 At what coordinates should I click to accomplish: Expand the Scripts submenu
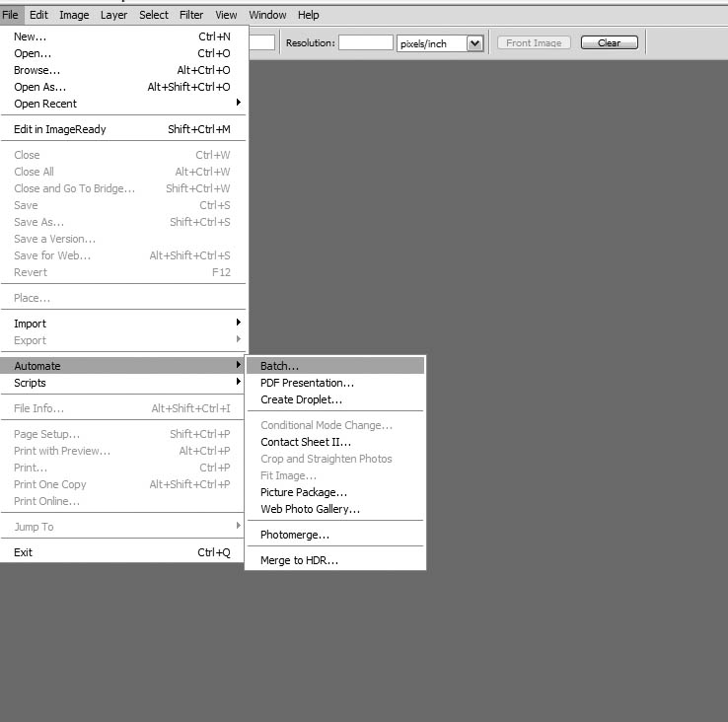coord(122,383)
